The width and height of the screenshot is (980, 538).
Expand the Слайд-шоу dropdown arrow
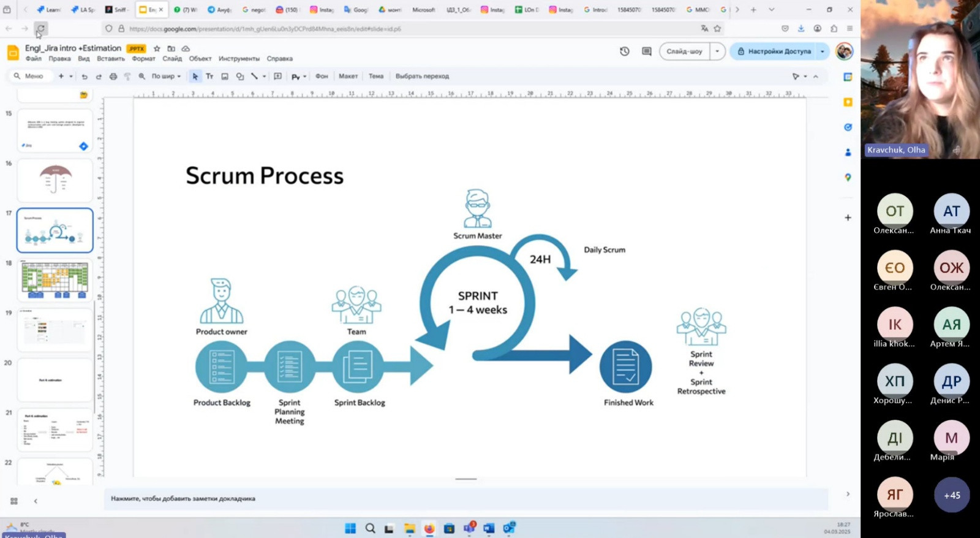point(717,51)
